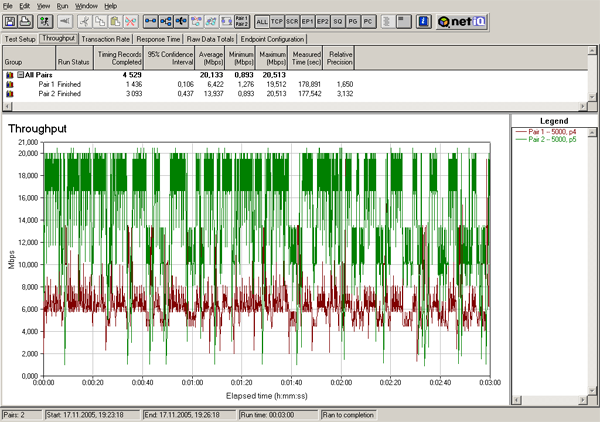Click the blue info icon in the toolbar

(x=423, y=21)
